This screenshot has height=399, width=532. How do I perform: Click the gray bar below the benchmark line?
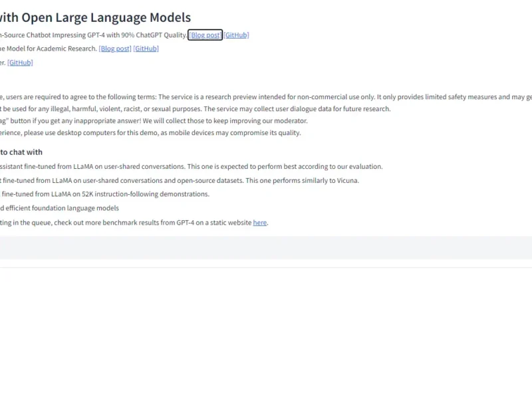pos(266,247)
